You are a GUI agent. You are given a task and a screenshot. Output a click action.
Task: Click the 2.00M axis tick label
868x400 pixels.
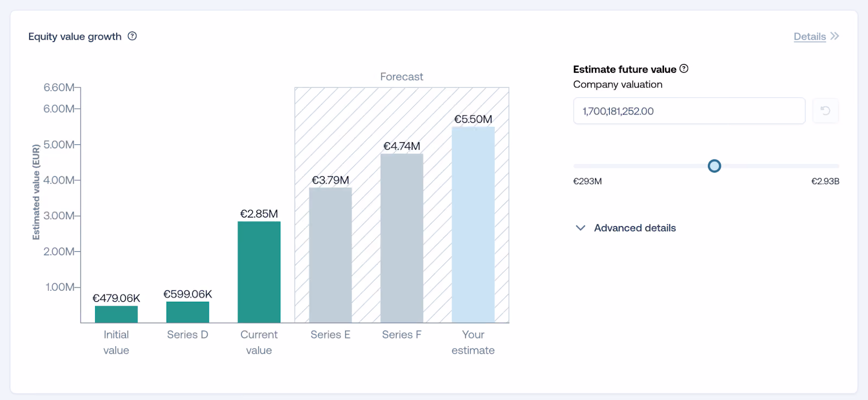coord(59,251)
